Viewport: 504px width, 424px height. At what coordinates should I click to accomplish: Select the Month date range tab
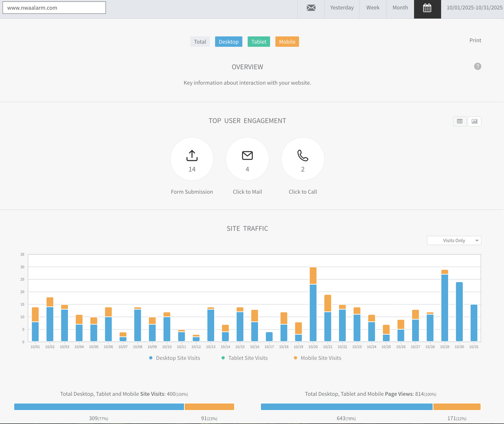pos(400,8)
